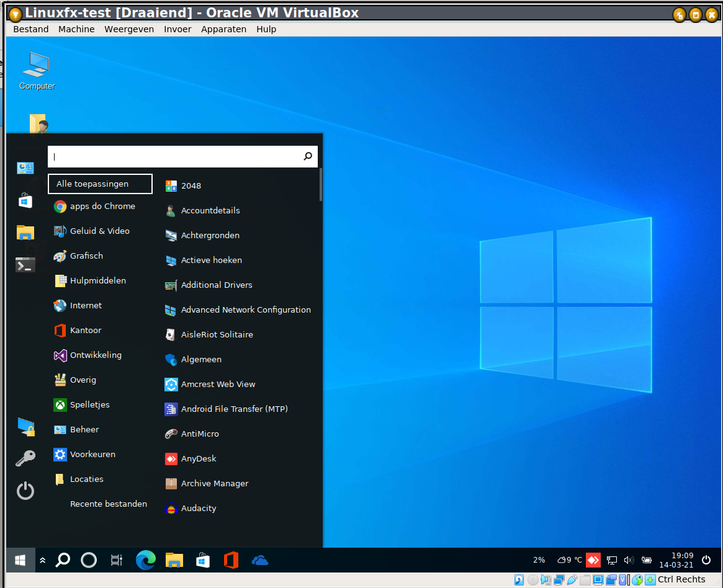The image size is (723, 588).
Task: Open the clock showing 19:09
Action: pos(676,560)
